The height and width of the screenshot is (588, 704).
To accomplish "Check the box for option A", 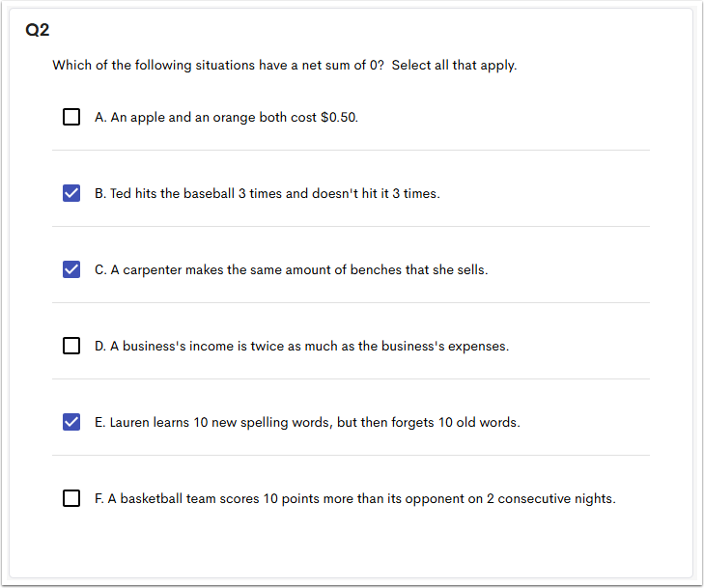I will (71, 117).
